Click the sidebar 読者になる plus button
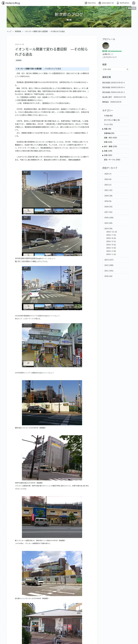This screenshot has width=138, height=644. pos(106,54)
